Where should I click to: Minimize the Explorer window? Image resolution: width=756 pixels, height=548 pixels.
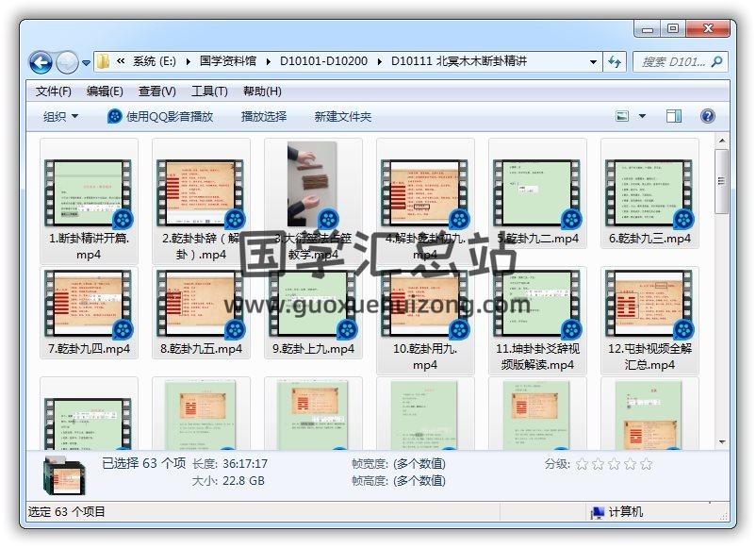647,29
